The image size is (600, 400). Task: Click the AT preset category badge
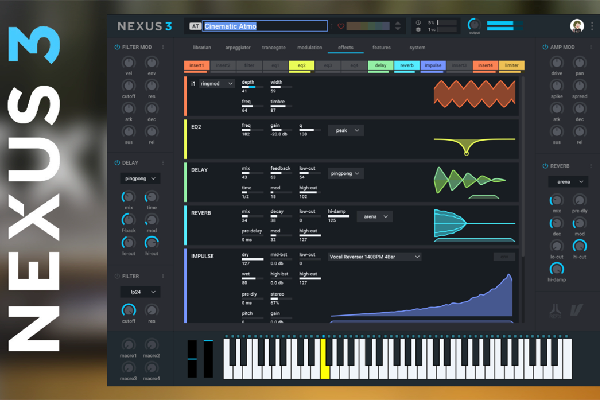pos(195,26)
